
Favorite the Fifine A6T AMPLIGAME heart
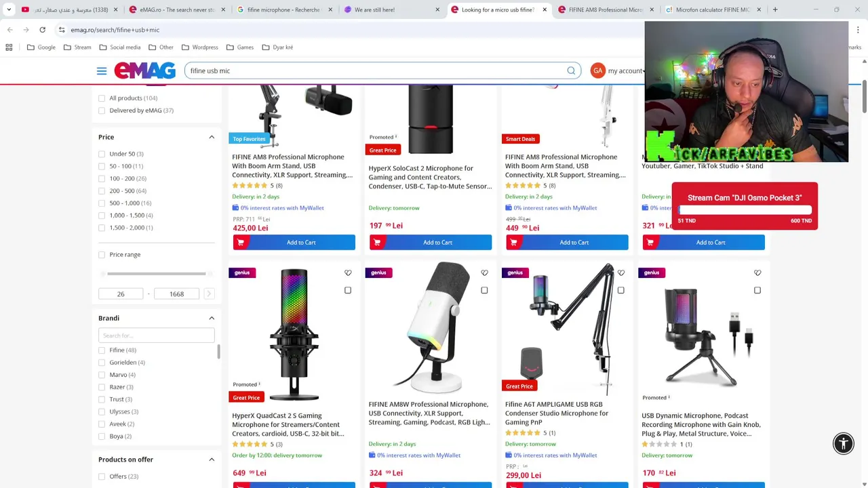pyautogui.click(x=620, y=273)
